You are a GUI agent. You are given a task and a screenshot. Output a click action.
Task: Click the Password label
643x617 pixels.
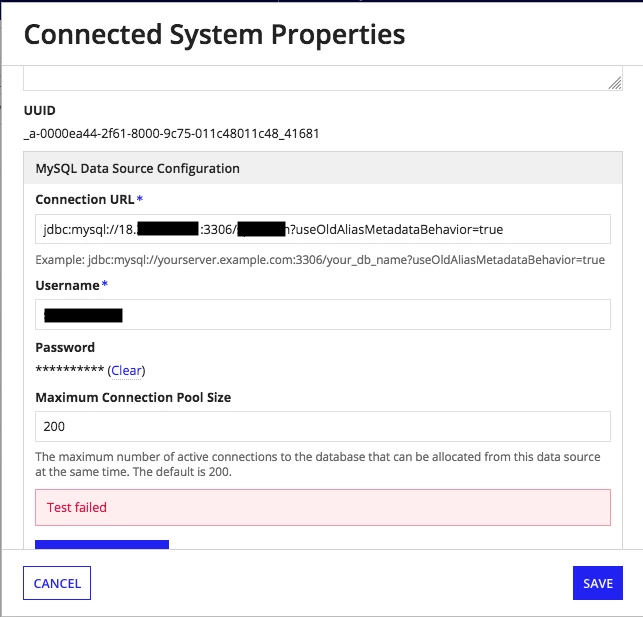(65, 348)
